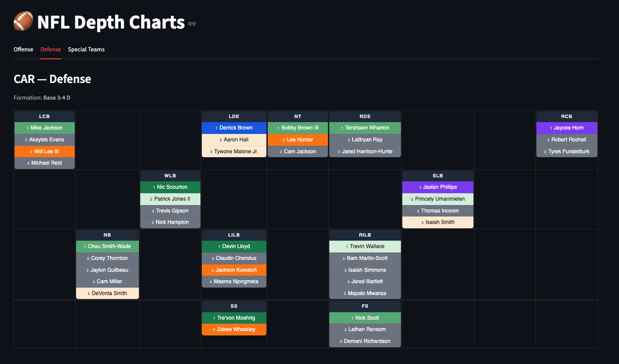Viewport: 619px width, 364px height.
Task: Click Michael Reid player row
Action: point(44,163)
